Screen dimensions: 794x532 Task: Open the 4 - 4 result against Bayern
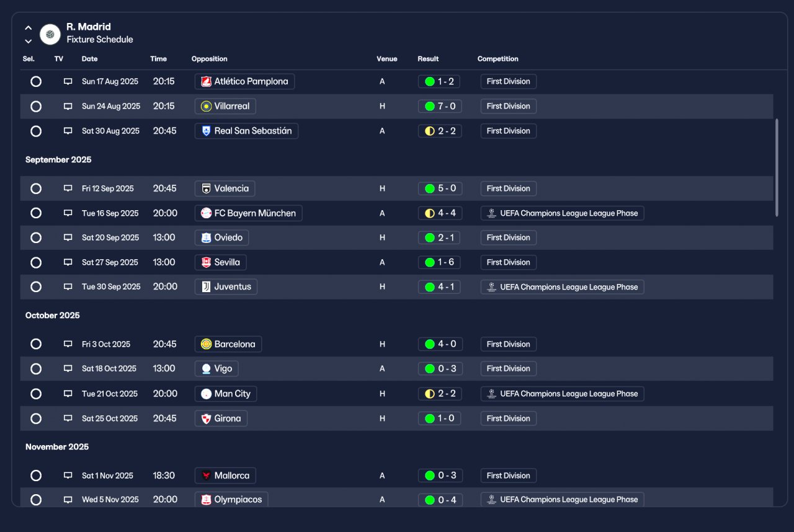[x=440, y=213]
